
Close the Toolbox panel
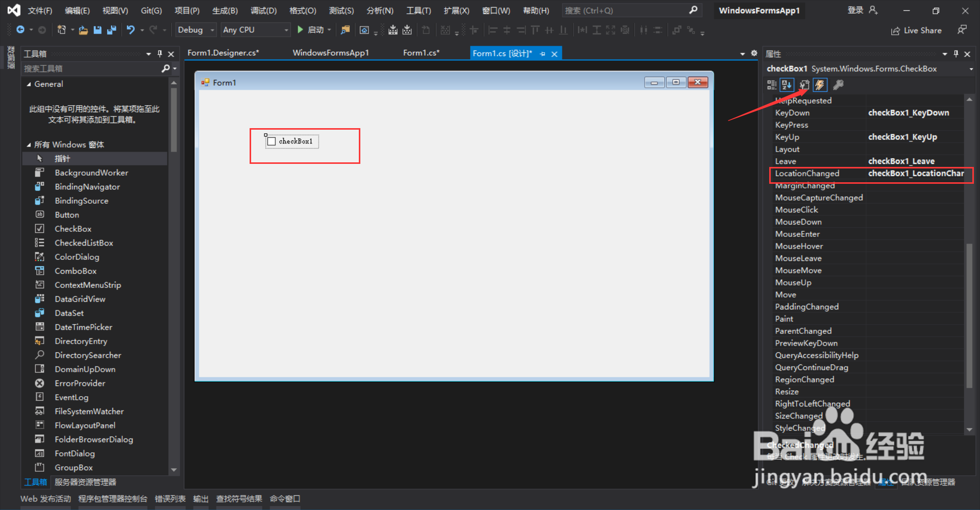pyautogui.click(x=171, y=54)
